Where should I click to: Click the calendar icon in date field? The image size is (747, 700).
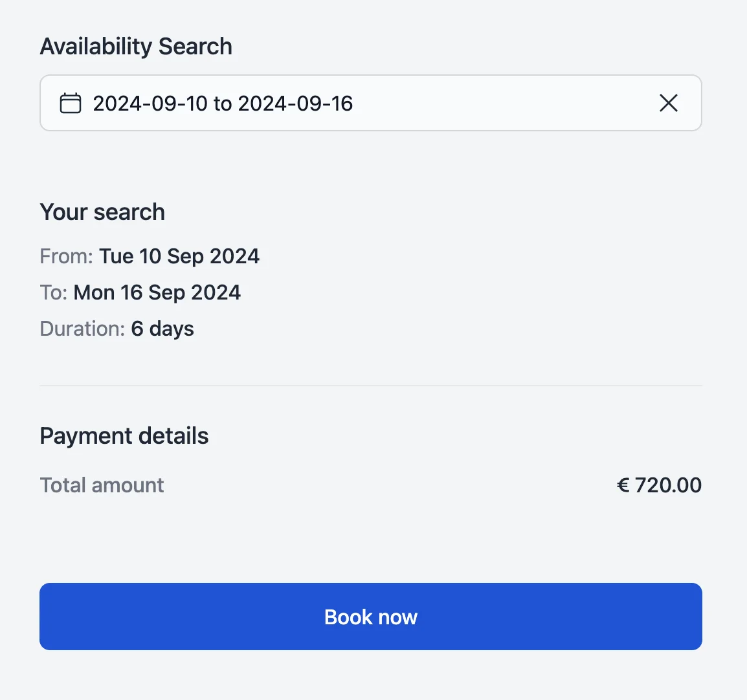click(71, 104)
